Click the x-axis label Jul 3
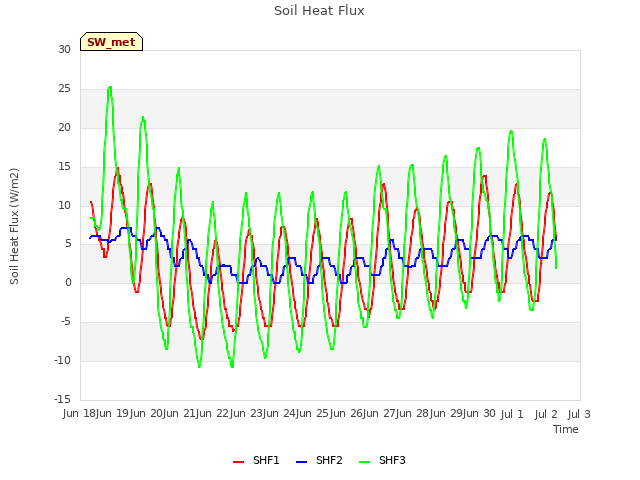The image size is (640, 480). (579, 414)
